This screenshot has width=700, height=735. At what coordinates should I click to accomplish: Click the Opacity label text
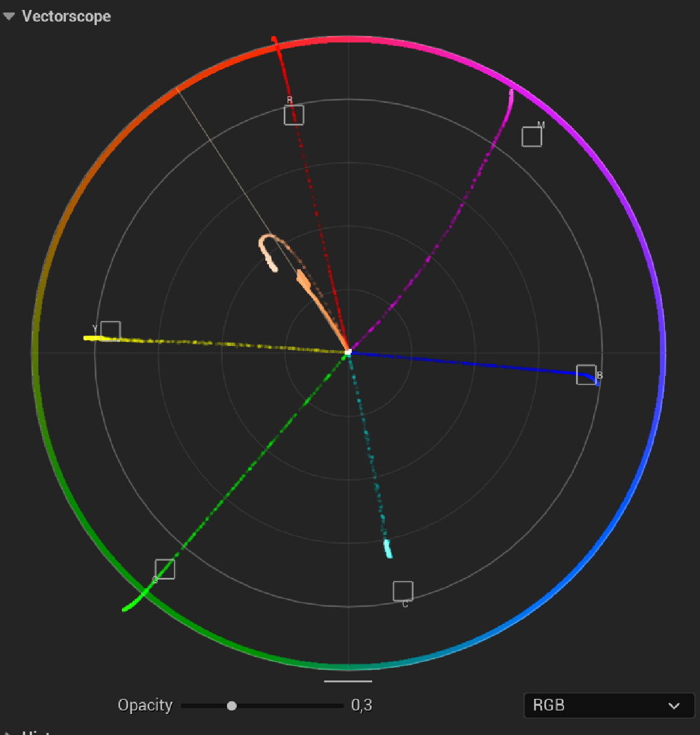[x=145, y=706]
